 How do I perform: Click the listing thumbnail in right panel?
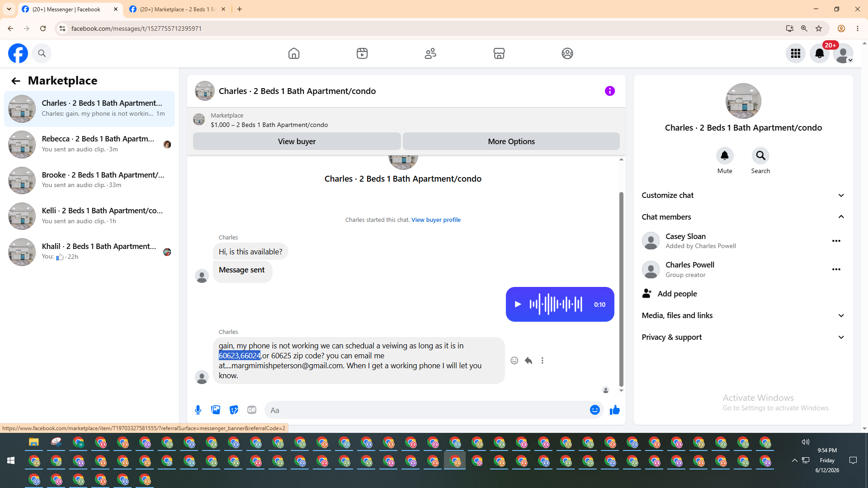743,101
